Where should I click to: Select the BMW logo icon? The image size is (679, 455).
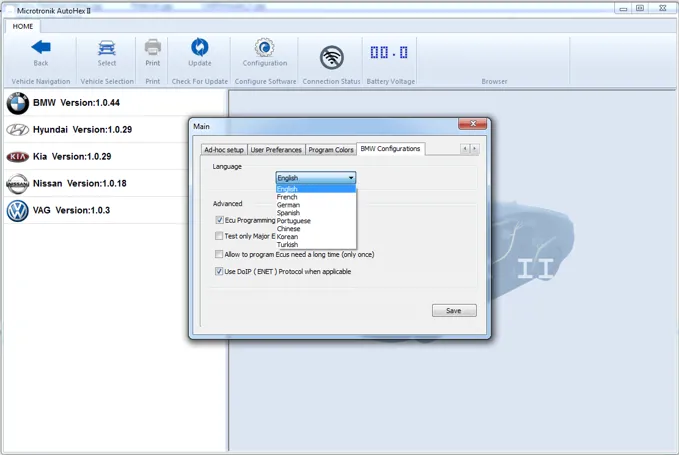click(x=18, y=103)
